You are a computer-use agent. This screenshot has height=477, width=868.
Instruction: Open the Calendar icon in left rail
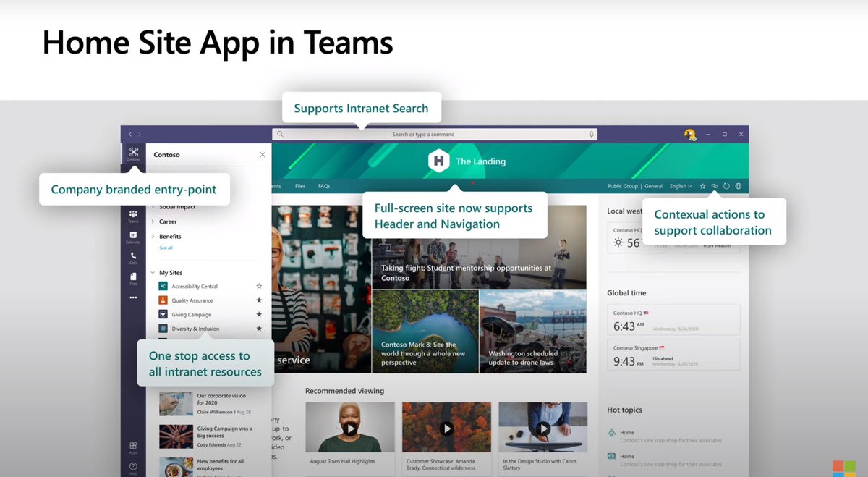click(x=133, y=237)
